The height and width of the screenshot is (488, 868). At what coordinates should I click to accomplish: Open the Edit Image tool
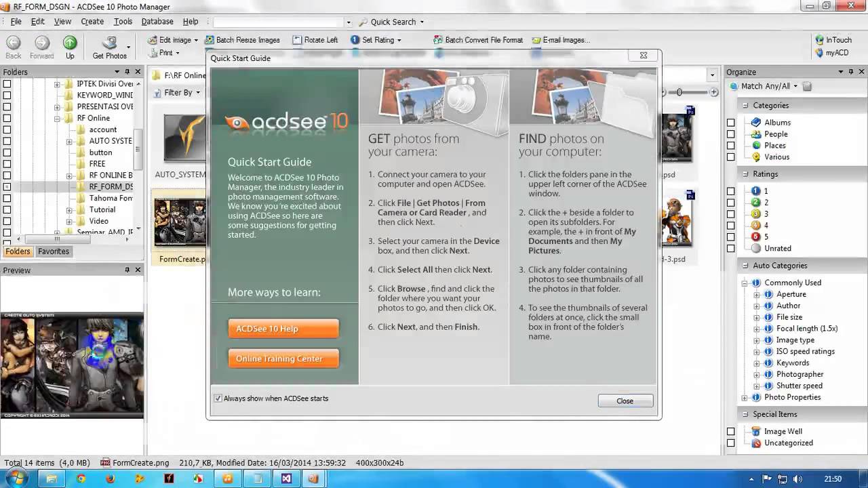point(174,40)
